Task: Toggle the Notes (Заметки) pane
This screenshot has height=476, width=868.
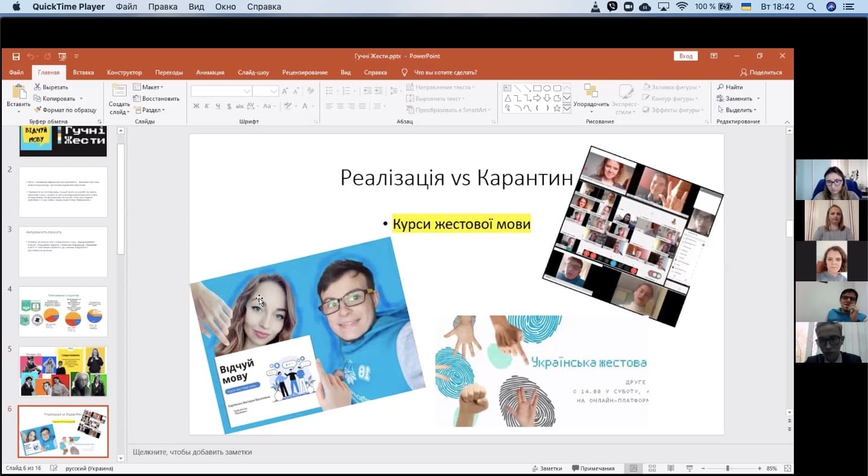Action: (547, 468)
